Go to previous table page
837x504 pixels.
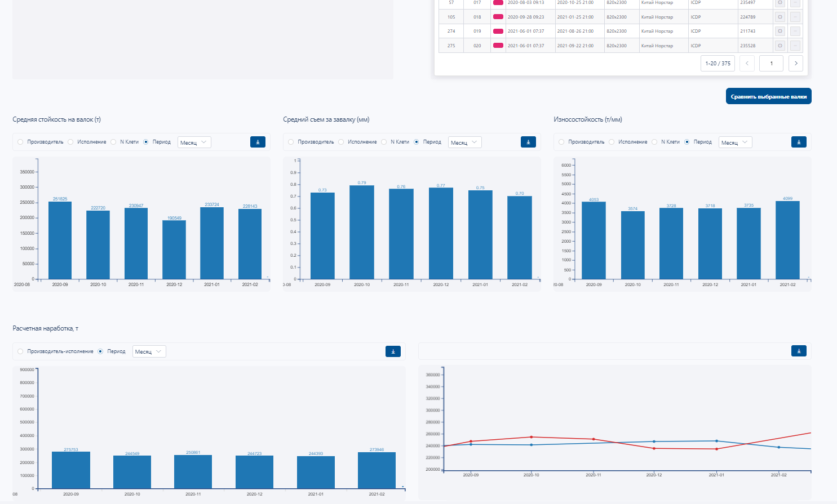tap(747, 63)
